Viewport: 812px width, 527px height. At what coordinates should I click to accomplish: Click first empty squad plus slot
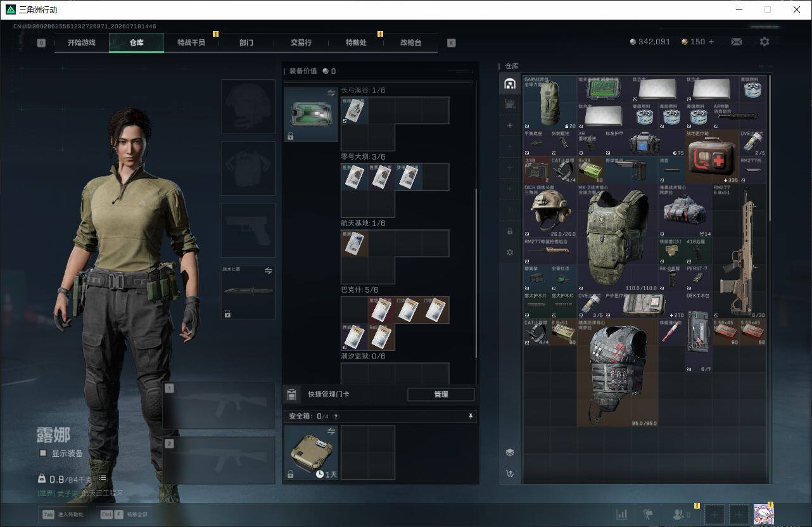point(714,514)
